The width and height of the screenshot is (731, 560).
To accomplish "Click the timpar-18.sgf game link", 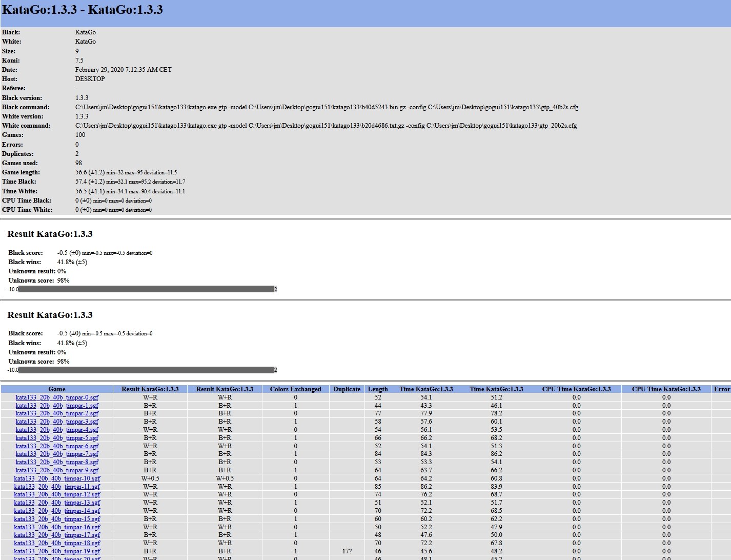I will tap(57, 543).
